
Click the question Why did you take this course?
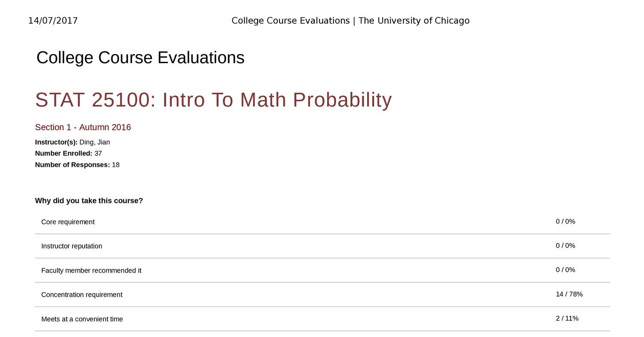pos(89,200)
